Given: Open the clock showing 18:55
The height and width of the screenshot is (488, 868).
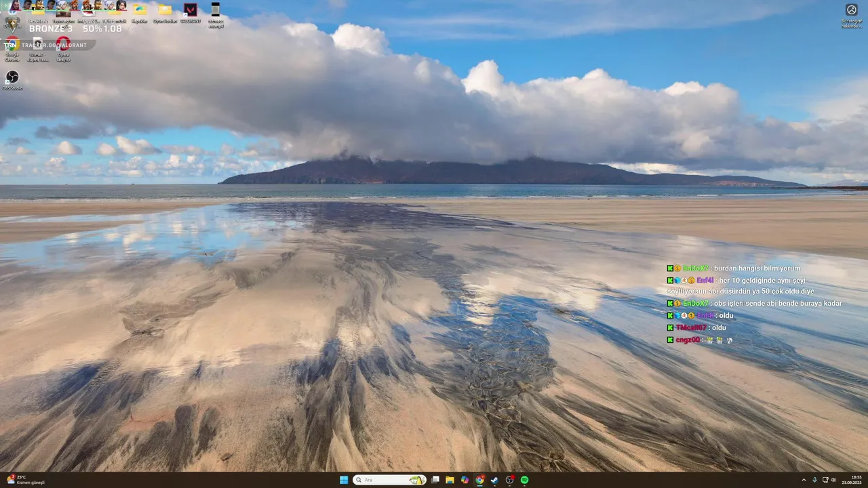Looking at the screenshot, I should coord(852,480).
